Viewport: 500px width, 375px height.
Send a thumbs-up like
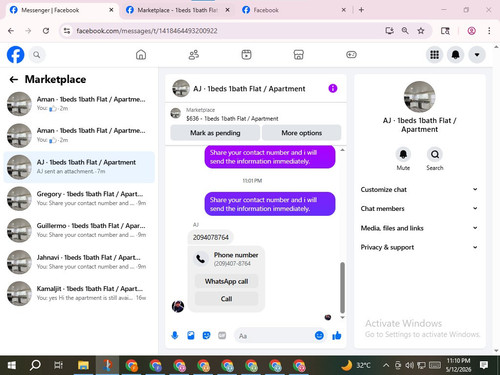click(337, 335)
